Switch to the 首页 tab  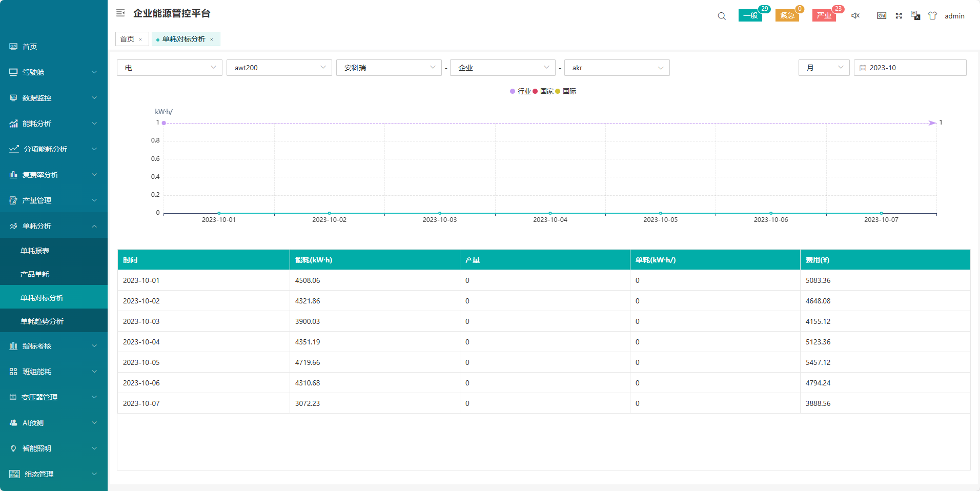click(127, 39)
